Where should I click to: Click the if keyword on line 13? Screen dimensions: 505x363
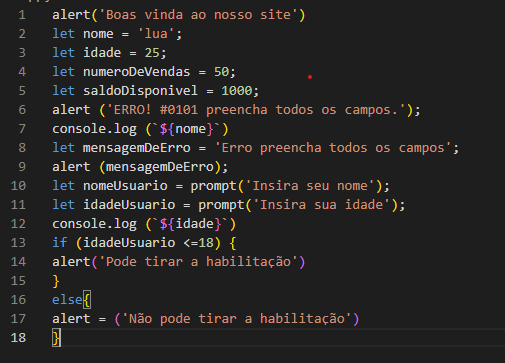tap(60, 243)
